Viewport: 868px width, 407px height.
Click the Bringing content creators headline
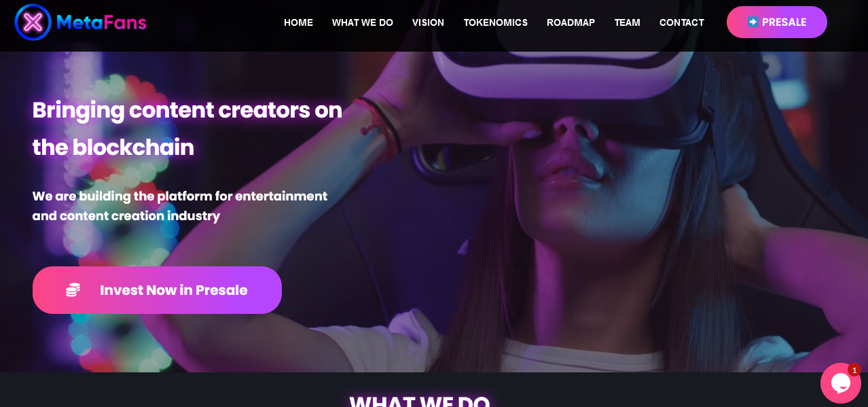point(187,128)
